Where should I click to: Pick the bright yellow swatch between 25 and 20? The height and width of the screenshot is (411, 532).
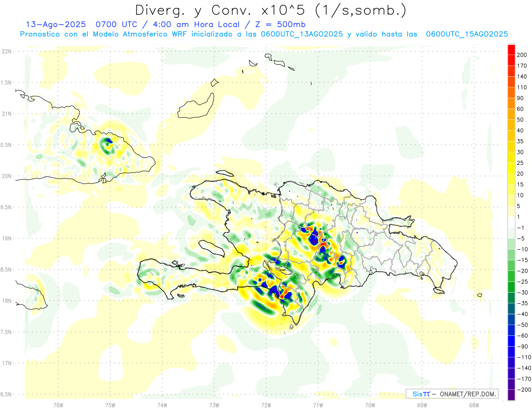point(511,168)
